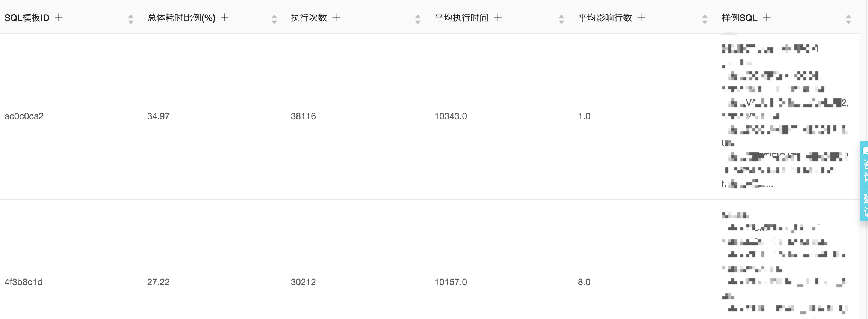The image size is (868, 319).
Task: Click plus icon beside 总体耗时比例(%) header
Action: (x=225, y=17)
